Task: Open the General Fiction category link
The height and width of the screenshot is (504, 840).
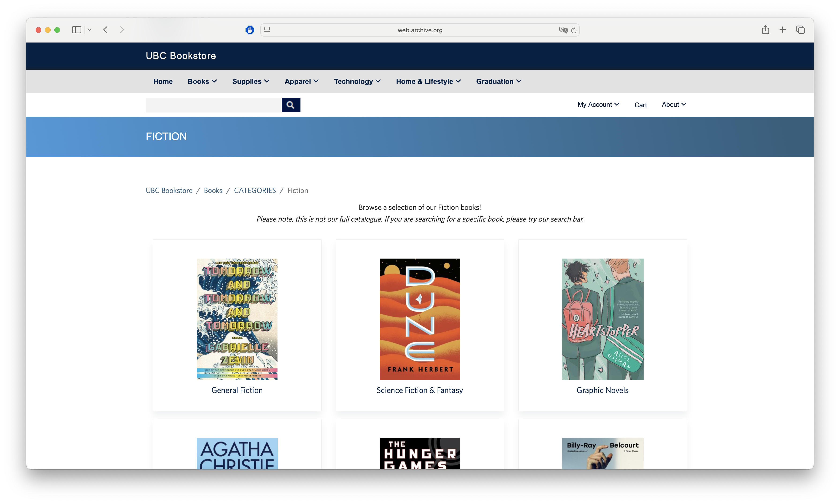Action: coord(237,391)
